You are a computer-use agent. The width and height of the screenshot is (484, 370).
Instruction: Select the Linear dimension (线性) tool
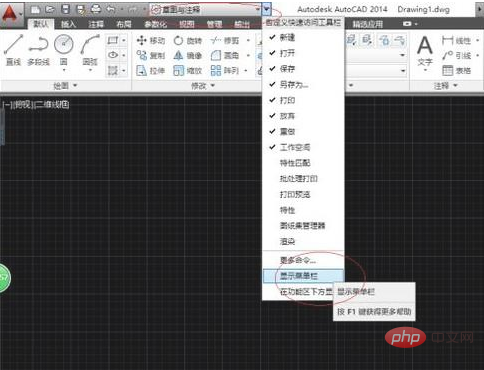click(x=456, y=41)
